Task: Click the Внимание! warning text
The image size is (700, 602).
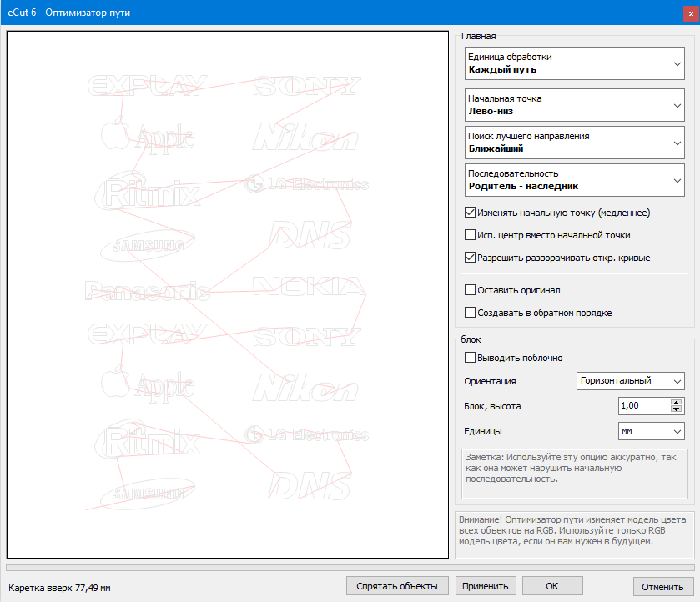Action: click(x=573, y=530)
